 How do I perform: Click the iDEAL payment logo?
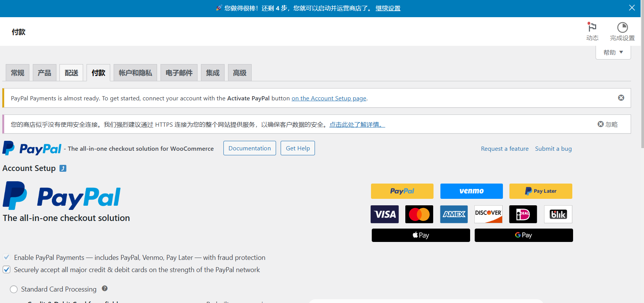point(523,214)
